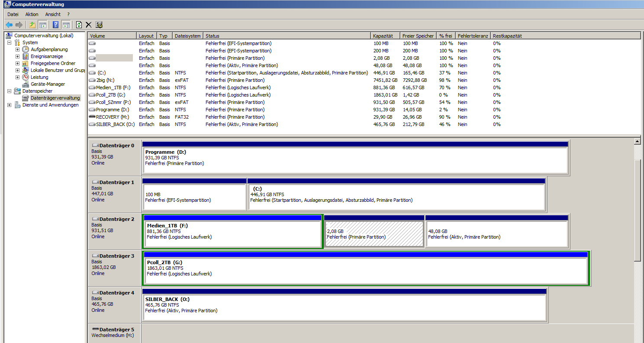Open the Ansicht menu
Screen dimensions: 644x343
(53, 14)
